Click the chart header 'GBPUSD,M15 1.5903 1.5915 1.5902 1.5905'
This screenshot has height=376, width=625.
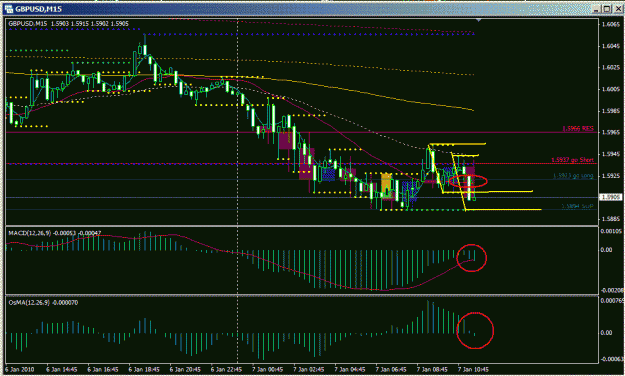pyautogui.click(x=68, y=24)
